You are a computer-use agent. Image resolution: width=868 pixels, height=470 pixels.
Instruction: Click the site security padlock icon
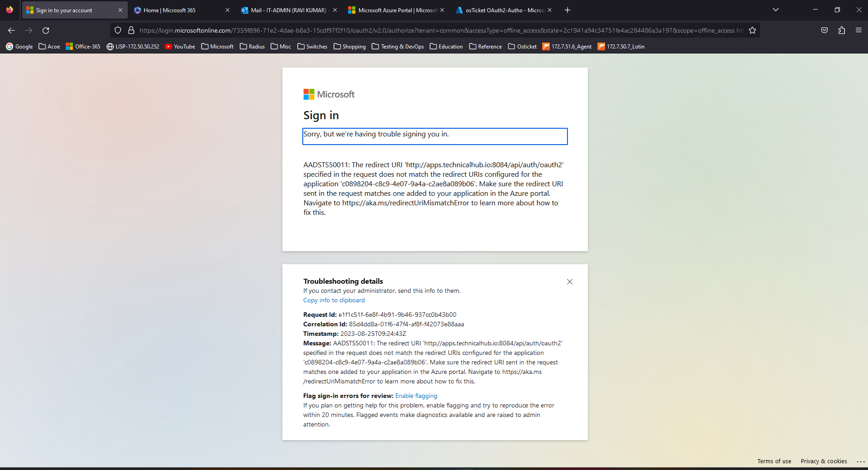(x=131, y=30)
